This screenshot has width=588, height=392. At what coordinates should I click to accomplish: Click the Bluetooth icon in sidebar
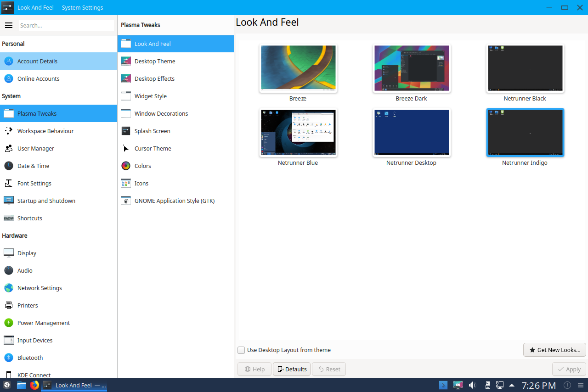(x=9, y=358)
